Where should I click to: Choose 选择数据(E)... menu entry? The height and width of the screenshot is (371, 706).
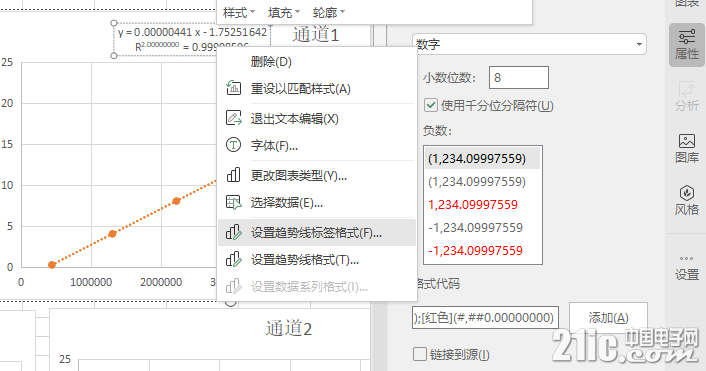(x=317, y=203)
